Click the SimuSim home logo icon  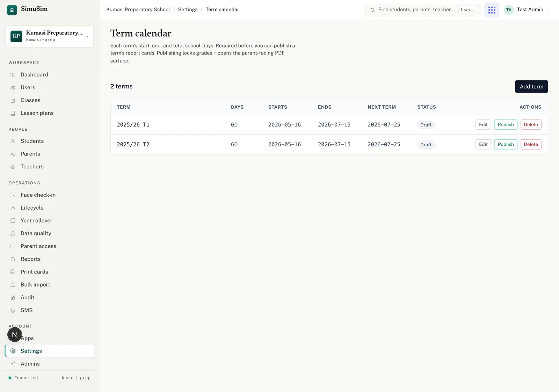coord(12,10)
